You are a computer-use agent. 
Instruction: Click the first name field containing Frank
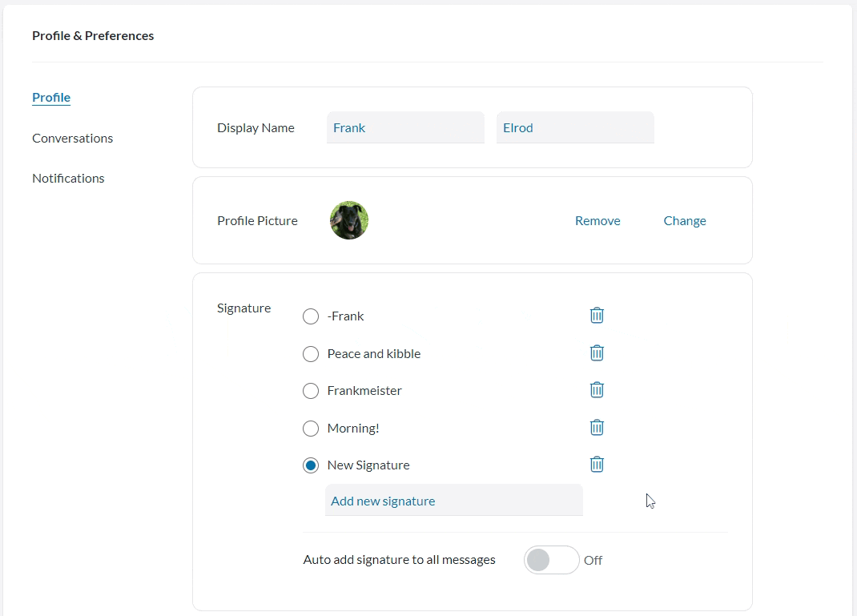tap(405, 128)
